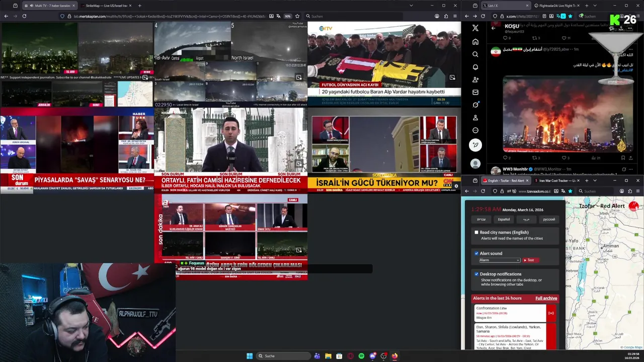Switch Tzofar language to Arabic

tap(526, 219)
